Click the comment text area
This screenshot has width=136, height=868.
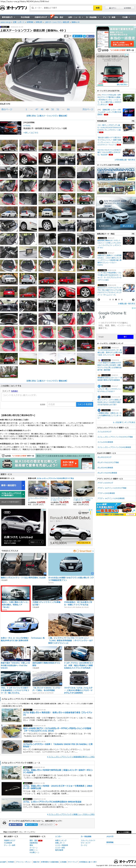pyautogui.click(x=47, y=397)
